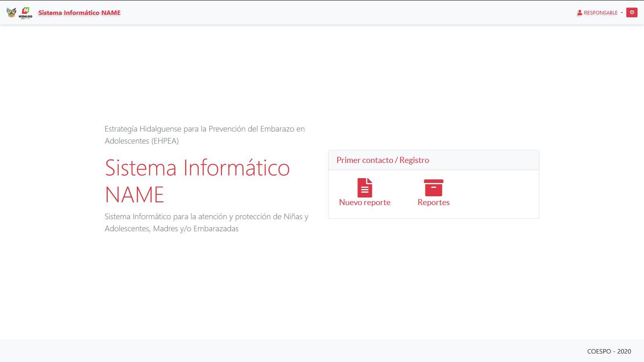
Task: Click the user silhouette icon beside RESPONSABLE
Action: pos(580,13)
